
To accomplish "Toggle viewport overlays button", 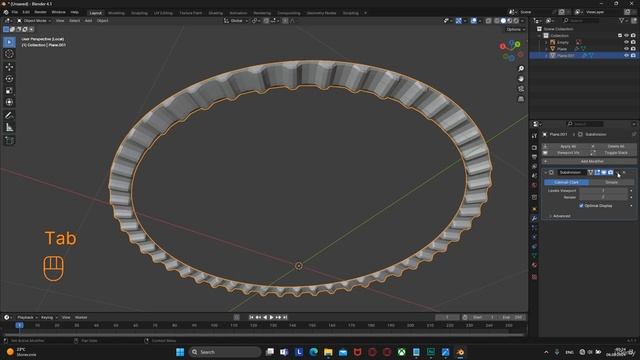I will pyautogui.click(x=473, y=20).
